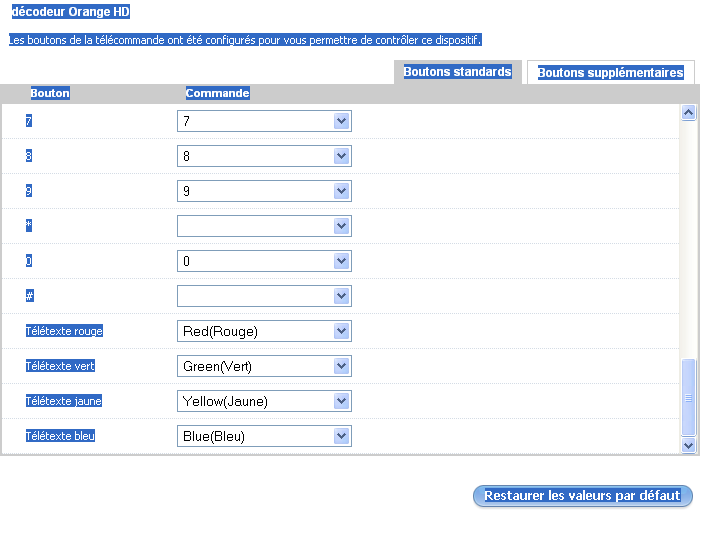This screenshot has width=704, height=550.
Task: Switch to the Boutons standards tab
Action: [457, 72]
